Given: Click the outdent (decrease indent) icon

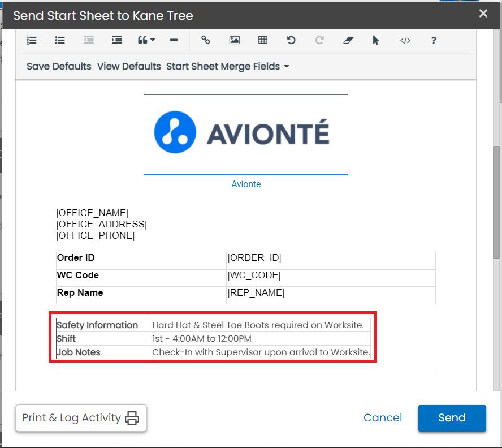Looking at the screenshot, I should tap(88, 40).
